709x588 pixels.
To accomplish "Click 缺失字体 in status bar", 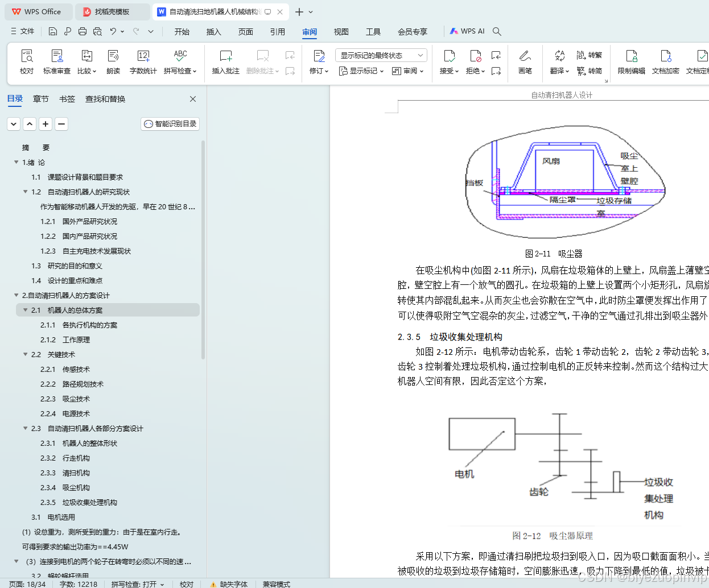I will click(x=229, y=584).
